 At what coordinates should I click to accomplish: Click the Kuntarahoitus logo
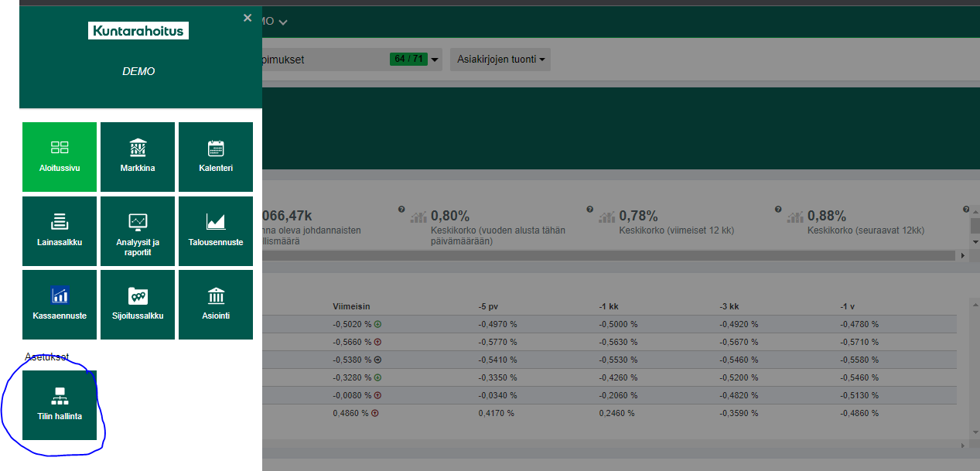[x=138, y=31]
